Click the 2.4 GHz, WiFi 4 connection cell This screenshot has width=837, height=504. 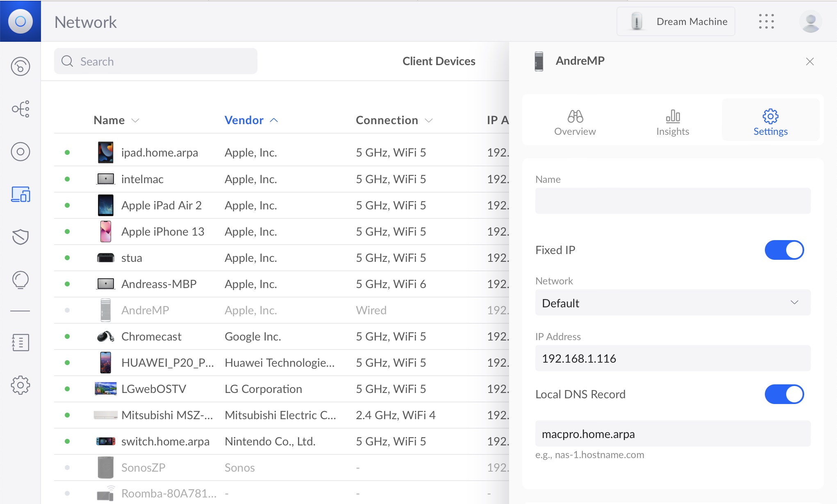396,415
